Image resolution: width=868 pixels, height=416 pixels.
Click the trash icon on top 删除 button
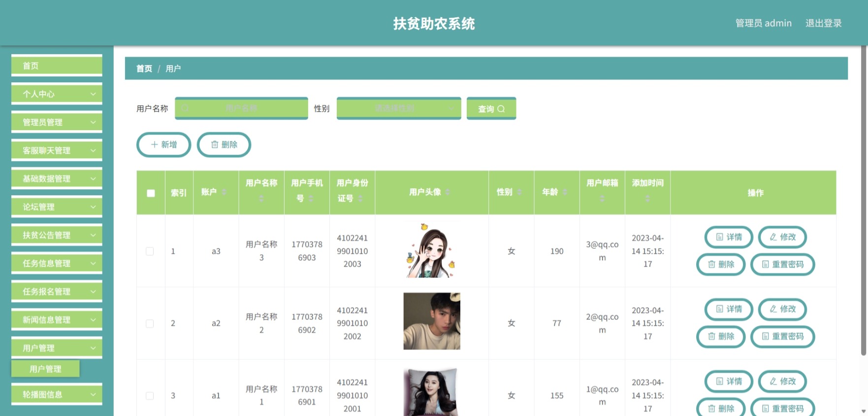pos(215,144)
